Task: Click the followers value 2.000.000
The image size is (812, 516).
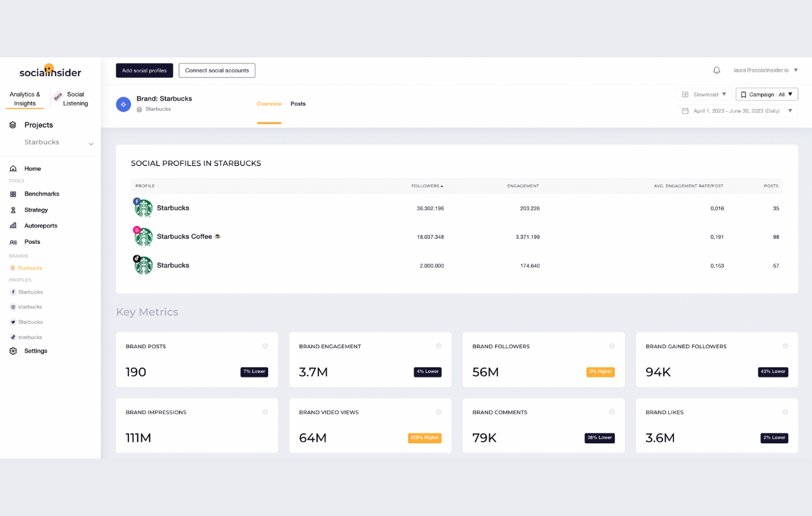Action: pos(430,266)
